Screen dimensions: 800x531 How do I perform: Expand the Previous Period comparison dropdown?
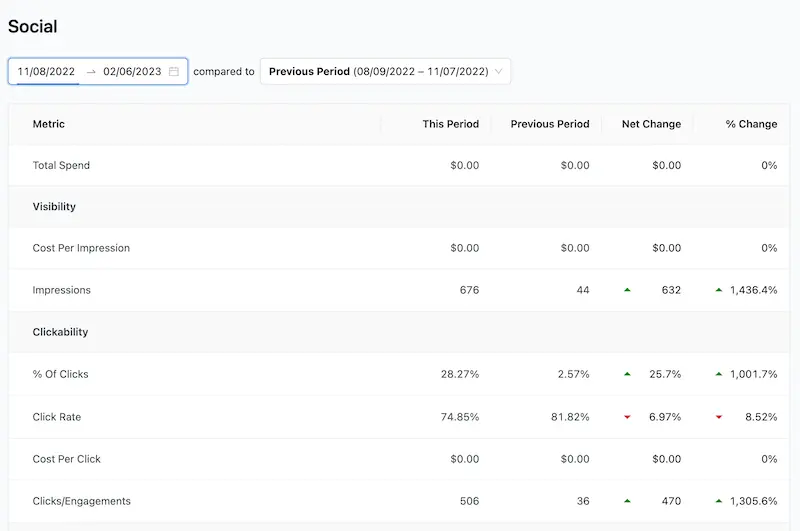click(x=385, y=71)
